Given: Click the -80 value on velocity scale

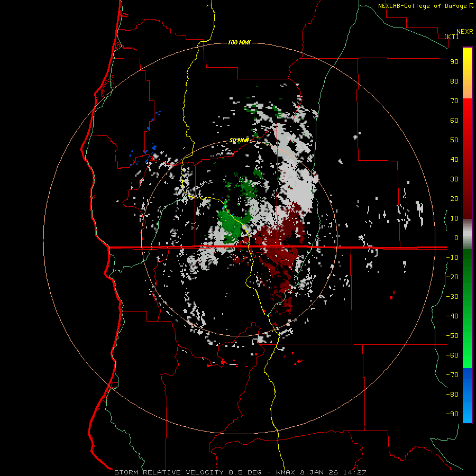Looking at the screenshot, I should 452,395.
